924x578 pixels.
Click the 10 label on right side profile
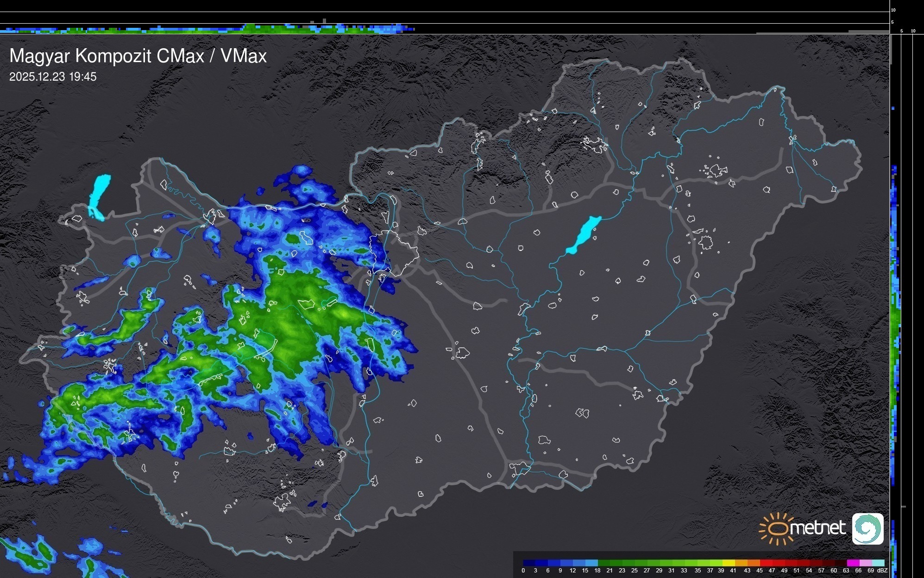click(x=913, y=31)
